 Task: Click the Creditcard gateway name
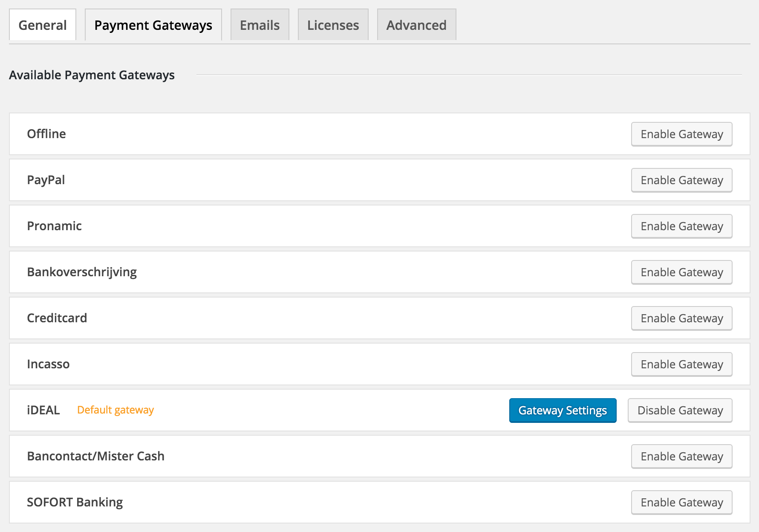57,318
